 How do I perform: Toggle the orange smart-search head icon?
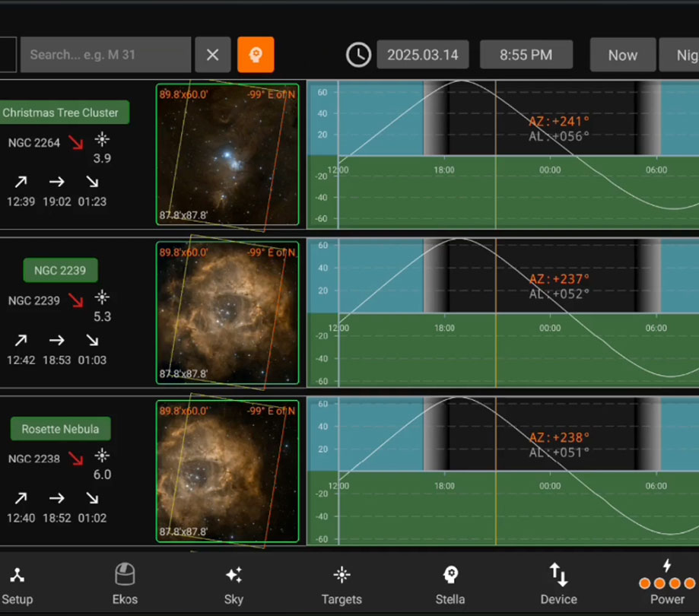click(256, 54)
